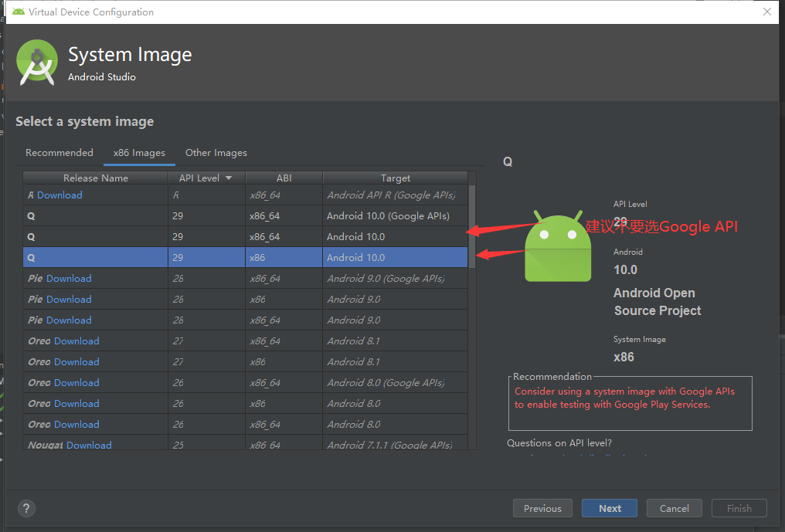Download Oreo x86 Android 8.0 image
785x532 pixels.
[x=76, y=403]
